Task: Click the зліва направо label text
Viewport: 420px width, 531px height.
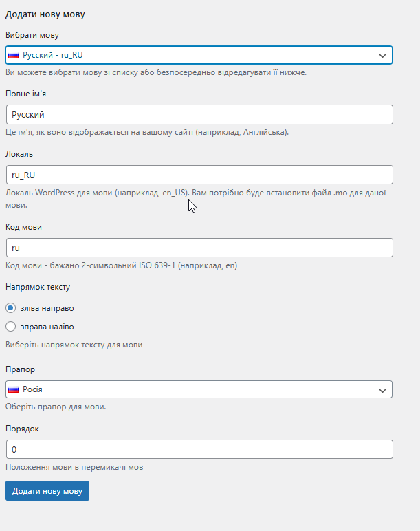Action: [x=47, y=308]
